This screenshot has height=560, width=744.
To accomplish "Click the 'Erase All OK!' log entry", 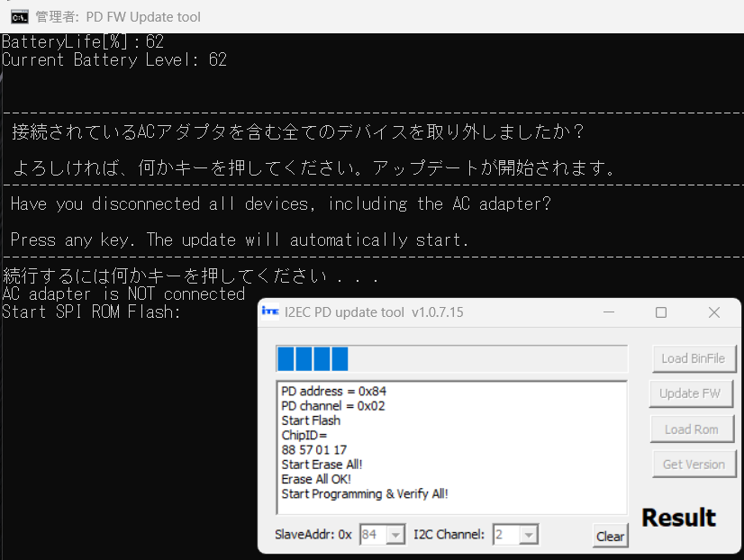I will point(323,479).
